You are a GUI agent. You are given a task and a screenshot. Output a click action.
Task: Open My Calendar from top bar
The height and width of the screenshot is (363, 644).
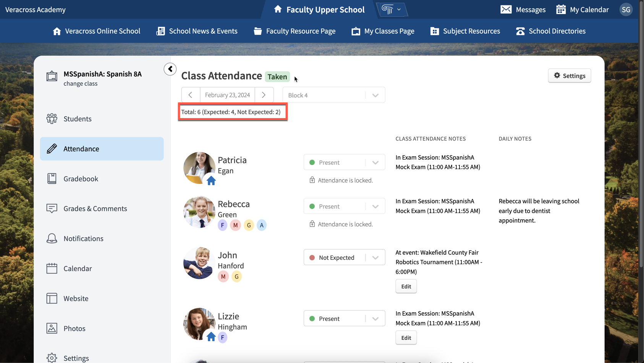click(561, 10)
